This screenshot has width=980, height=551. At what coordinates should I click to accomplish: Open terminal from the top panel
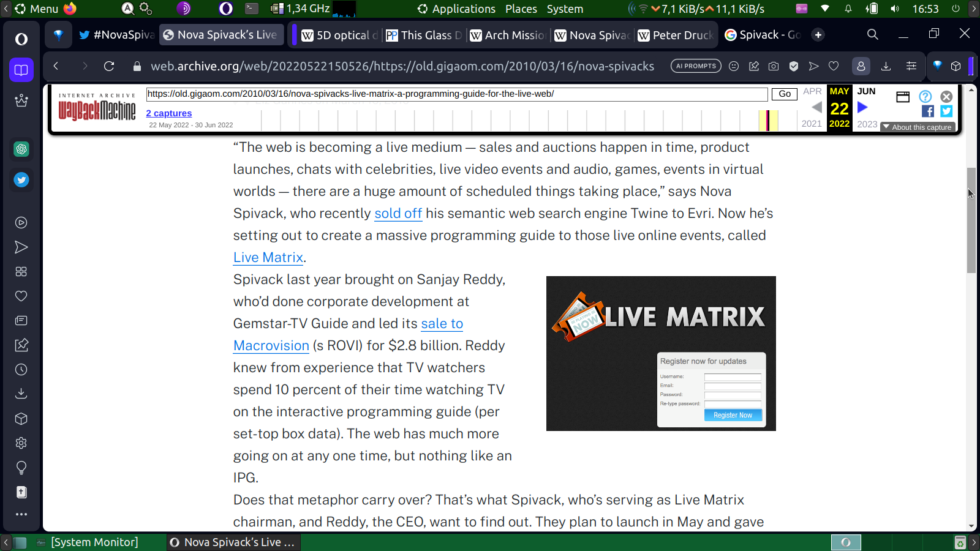click(x=252, y=9)
